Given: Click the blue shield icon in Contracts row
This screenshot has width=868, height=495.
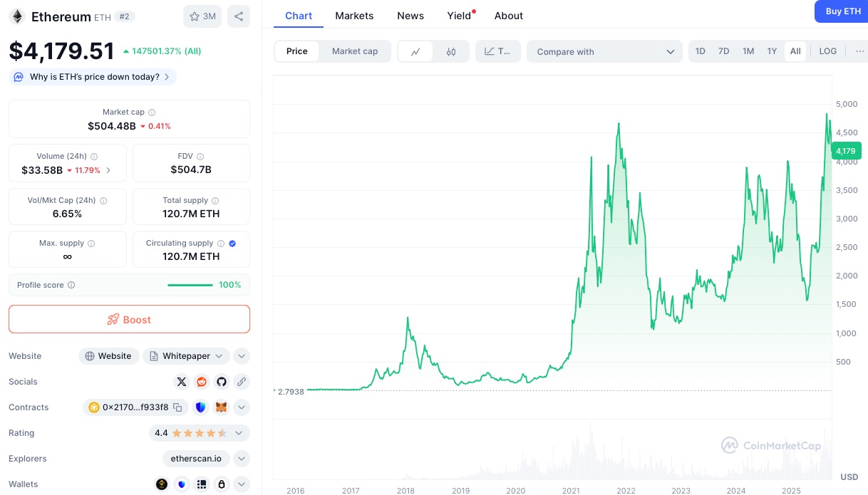Looking at the screenshot, I should (200, 407).
